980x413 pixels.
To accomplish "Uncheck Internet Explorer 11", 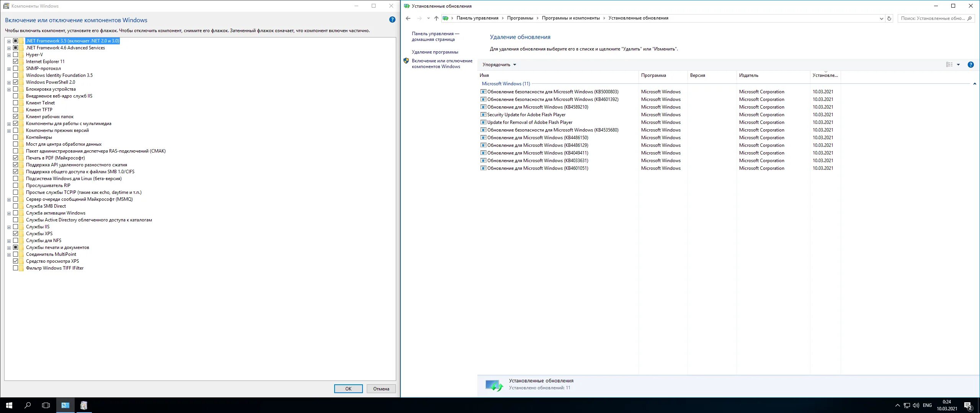I will (x=16, y=62).
